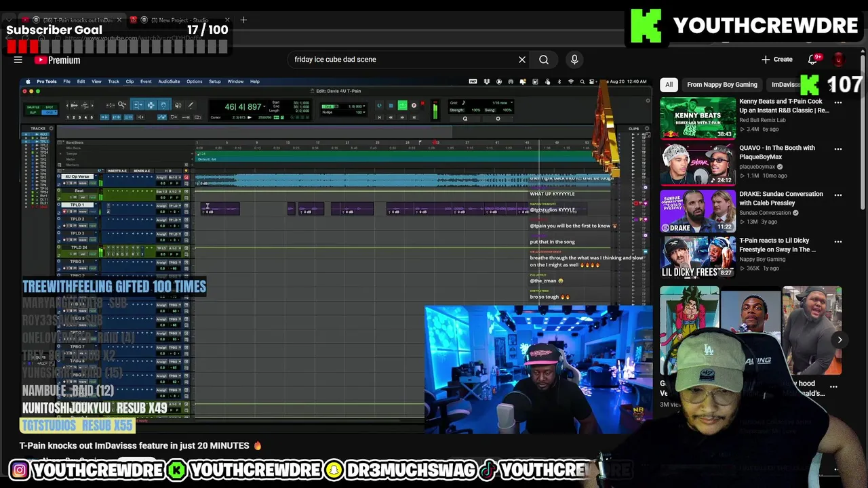Toggle record enable on 4U Op Verse track
This screenshot has width=868, height=488.
click(x=64, y=183)
